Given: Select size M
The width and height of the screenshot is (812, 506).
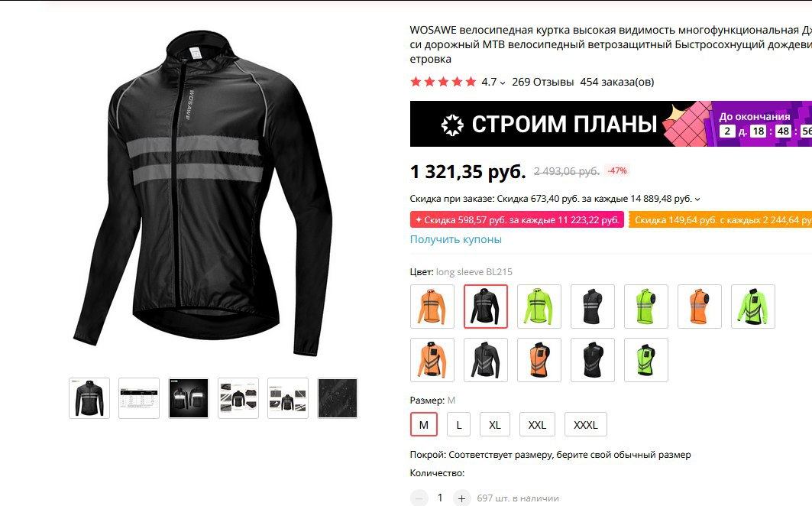Looking at the screenshot, I should 424,425.
